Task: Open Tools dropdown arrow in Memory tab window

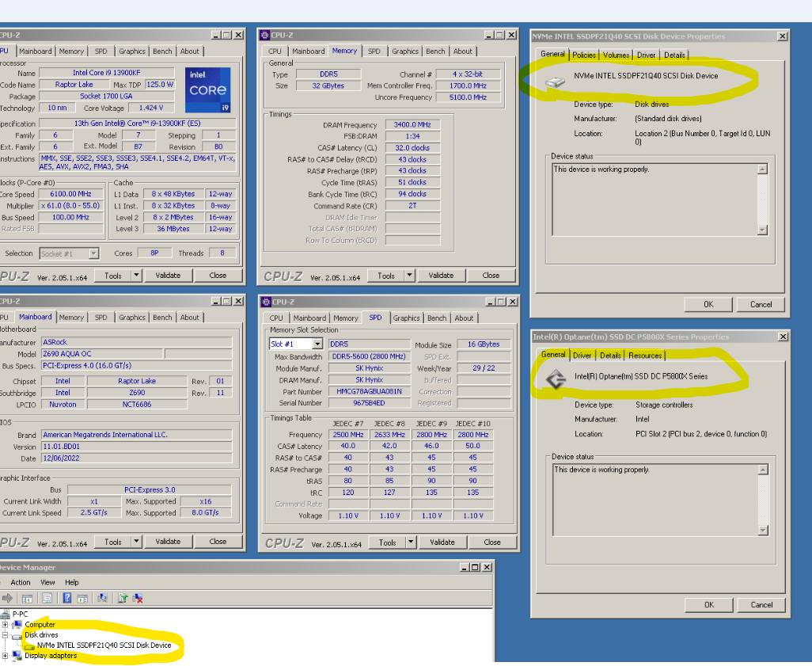Action: point(409,276)
